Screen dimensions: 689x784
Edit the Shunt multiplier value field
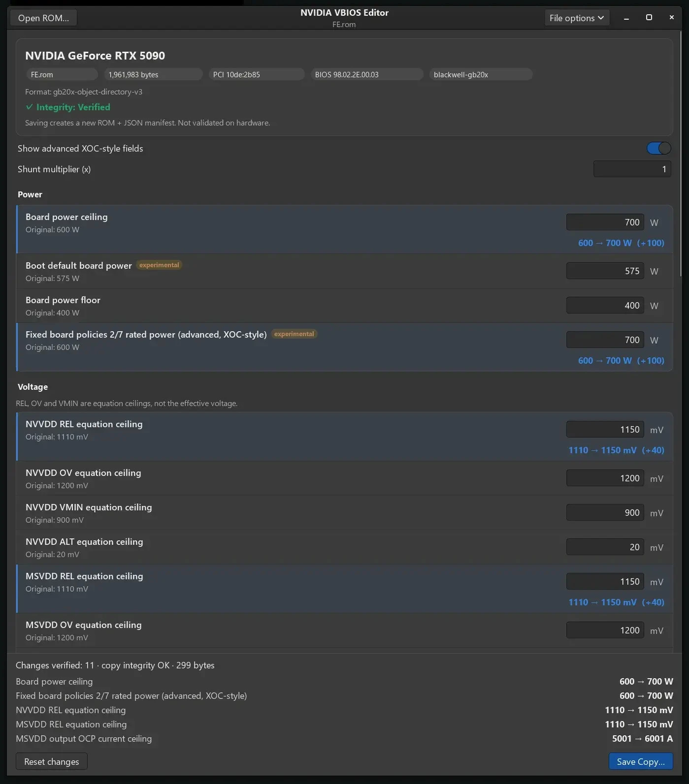point(632,169)
